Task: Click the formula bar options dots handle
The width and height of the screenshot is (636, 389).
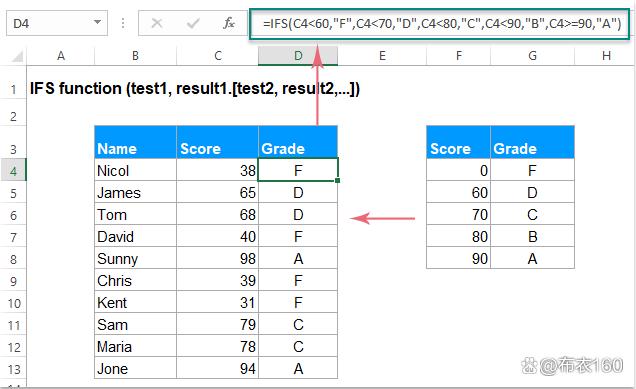Action: point(122,23)
